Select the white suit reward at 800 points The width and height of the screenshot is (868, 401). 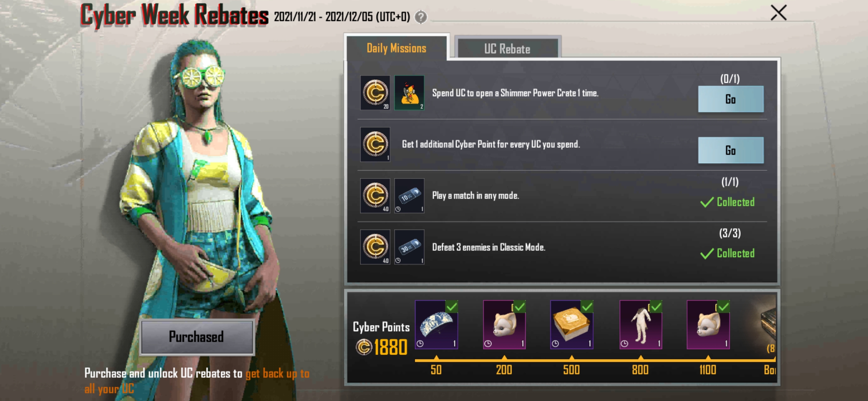click(x=641, y=325)
